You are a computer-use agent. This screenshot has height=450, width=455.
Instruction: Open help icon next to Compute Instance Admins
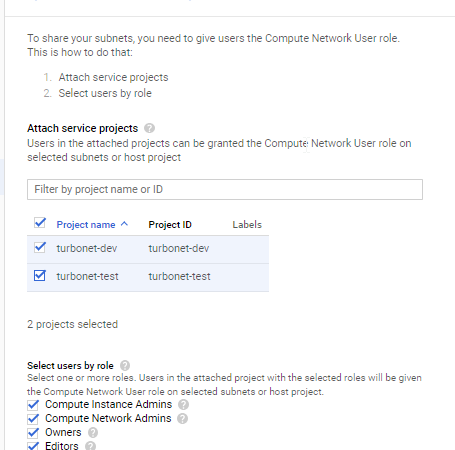[x=183, y=405]
